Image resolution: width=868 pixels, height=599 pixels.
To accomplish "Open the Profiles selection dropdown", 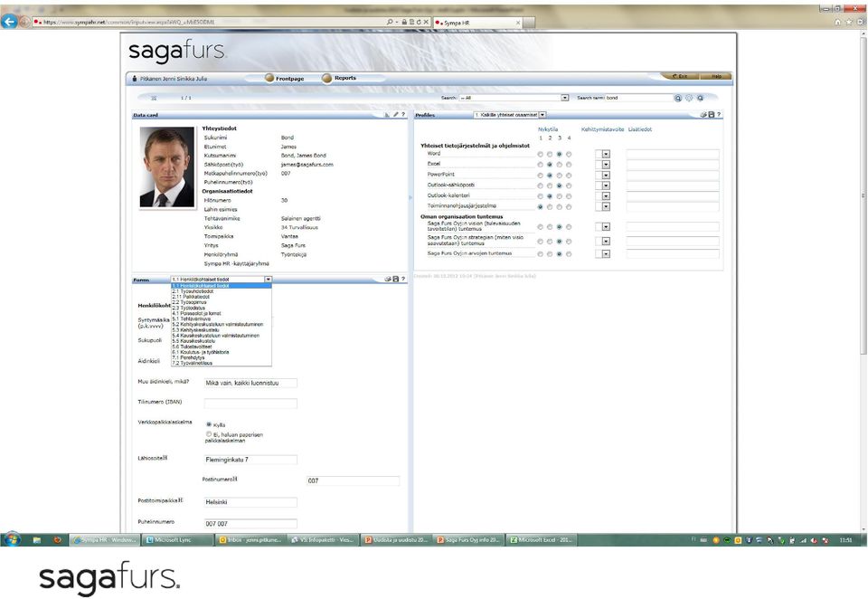I will 542,115.
